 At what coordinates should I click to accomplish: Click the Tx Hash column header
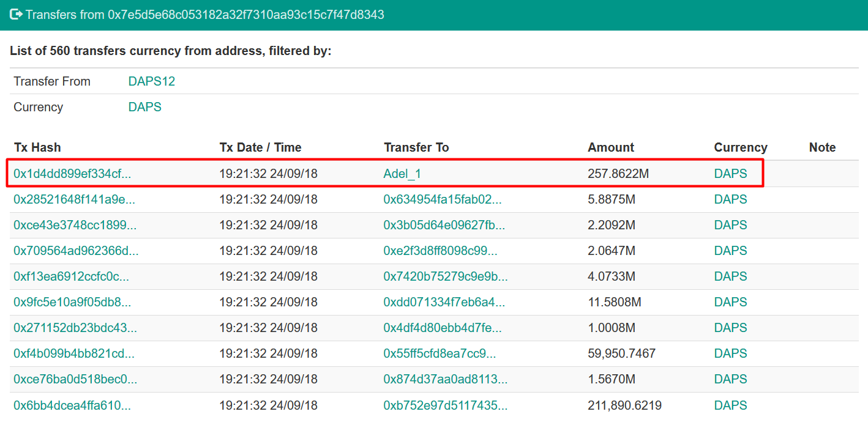click(x=37, y=147)
